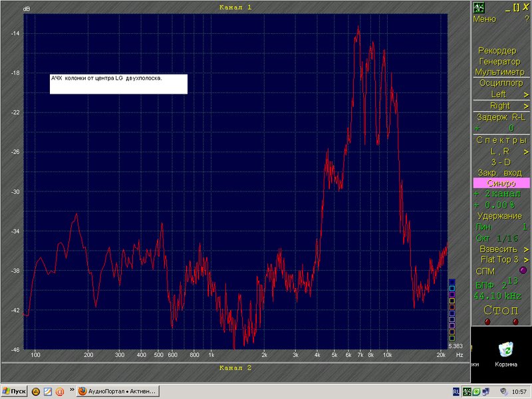Click the @ mail quick launch icon

(60, 392)
